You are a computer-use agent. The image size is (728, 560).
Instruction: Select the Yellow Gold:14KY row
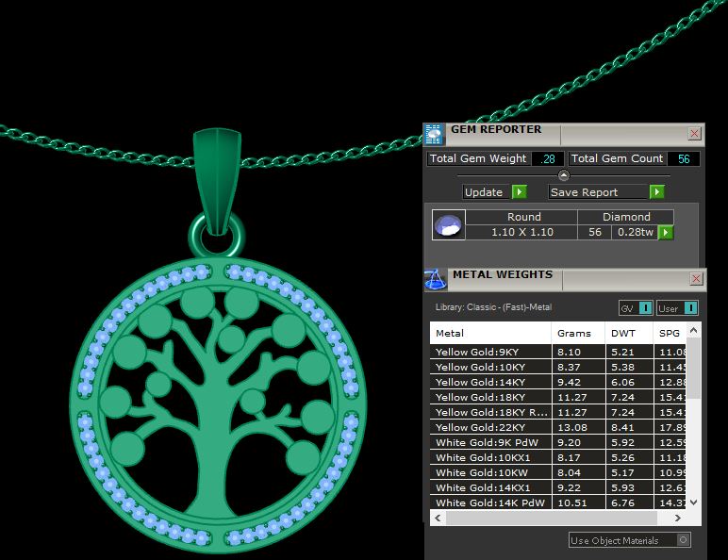click(558, 382)
